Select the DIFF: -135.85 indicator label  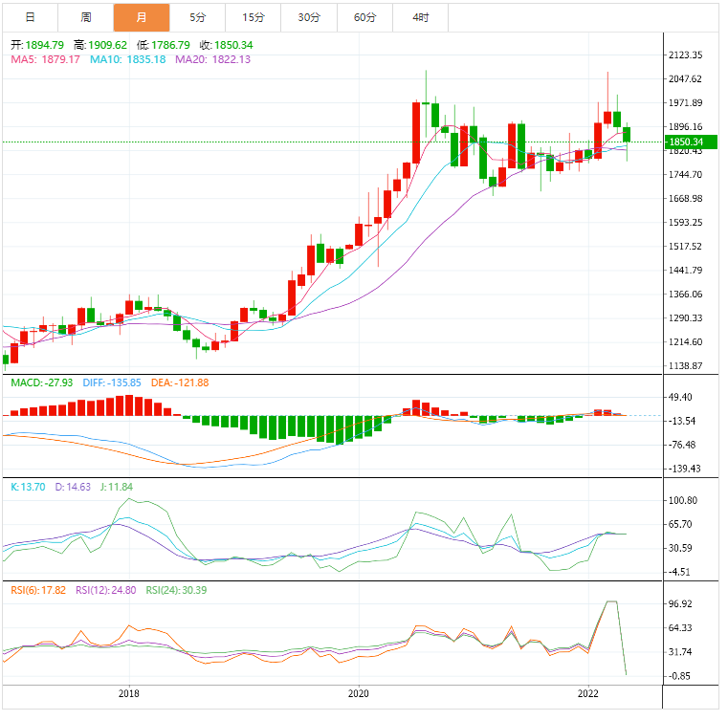coord(111,382)
